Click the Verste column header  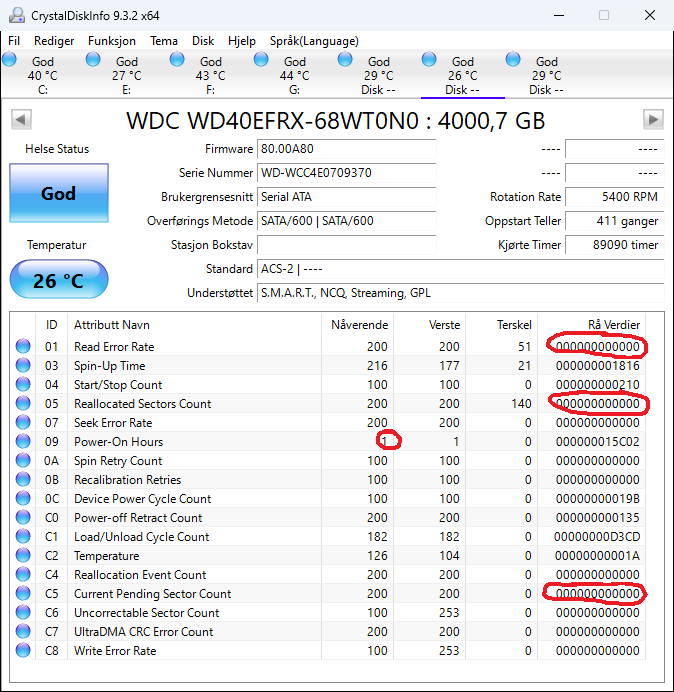[429, 325]
